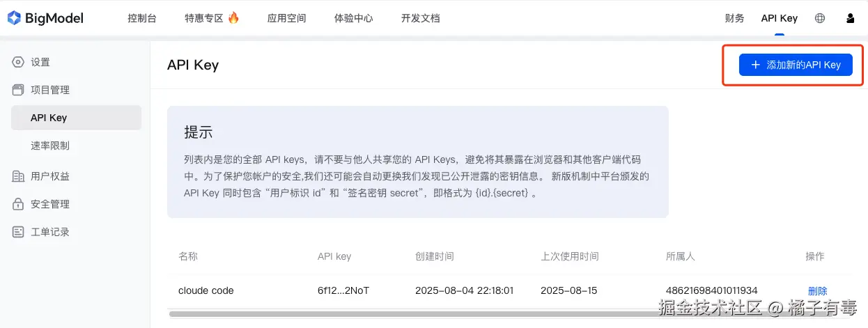This screenshot has width=868, height=328.
Task: Delete the cloude code key via 删除
Action: (818, 291)
